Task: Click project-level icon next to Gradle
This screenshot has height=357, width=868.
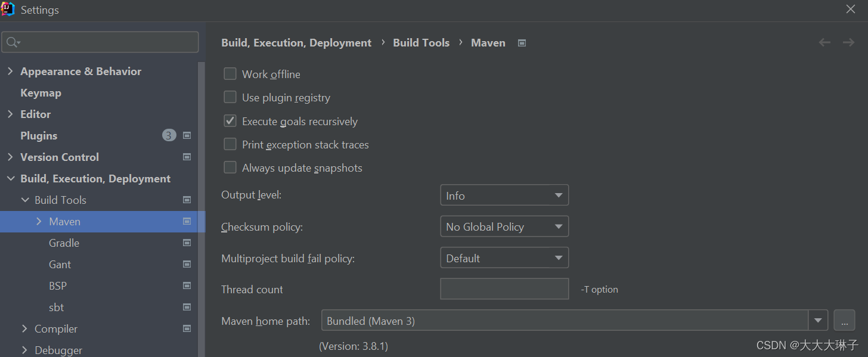Action: click(x=187, y=243)
